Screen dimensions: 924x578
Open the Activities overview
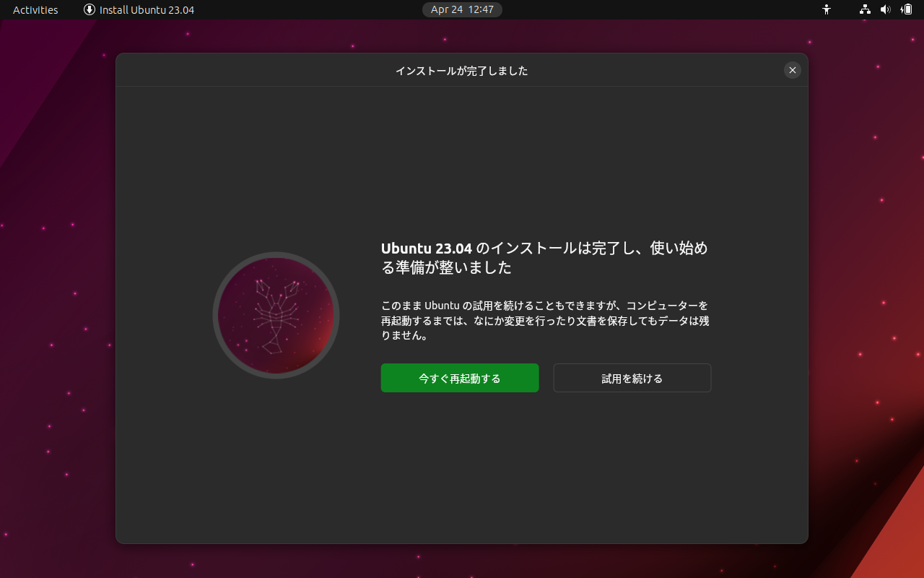tap(35, 9)
